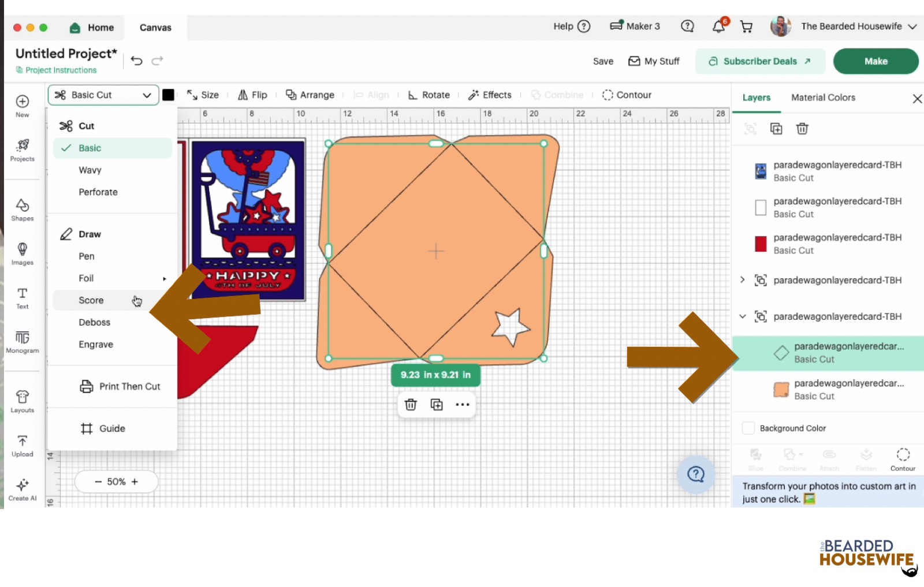924x587 pixels.
Task: Collapse the expanded paradewagonlayeredcard-TBH group
Action: 743,316
